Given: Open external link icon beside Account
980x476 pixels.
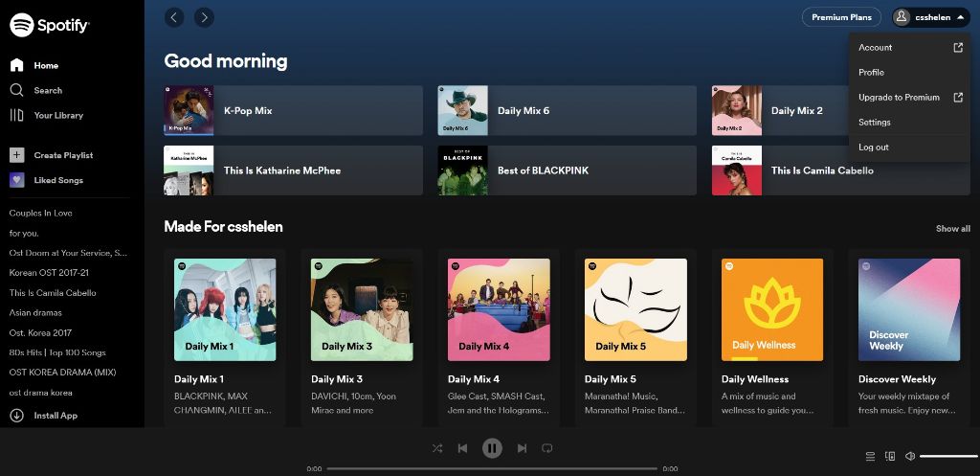Looking at the screenshot, I should point(958,48).
